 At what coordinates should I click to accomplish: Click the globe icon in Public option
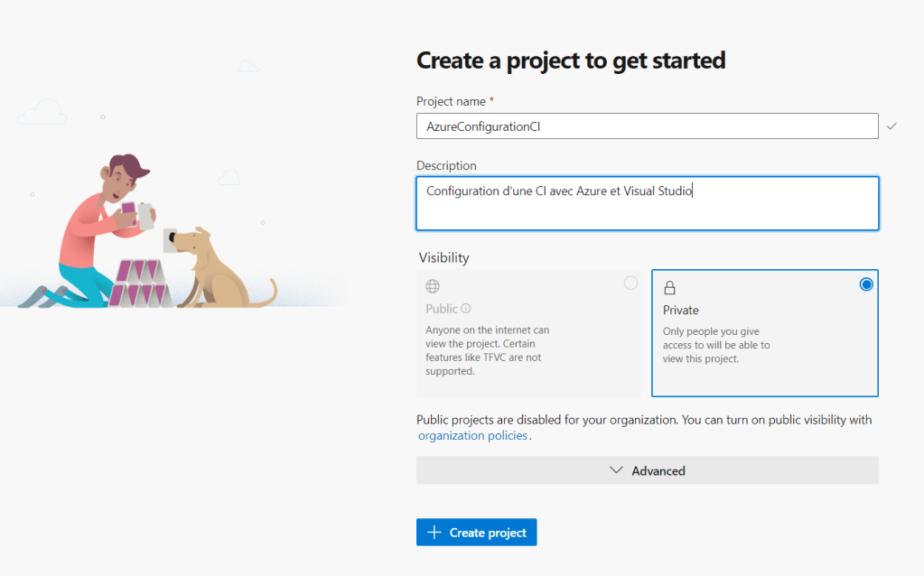click(433, 287)
